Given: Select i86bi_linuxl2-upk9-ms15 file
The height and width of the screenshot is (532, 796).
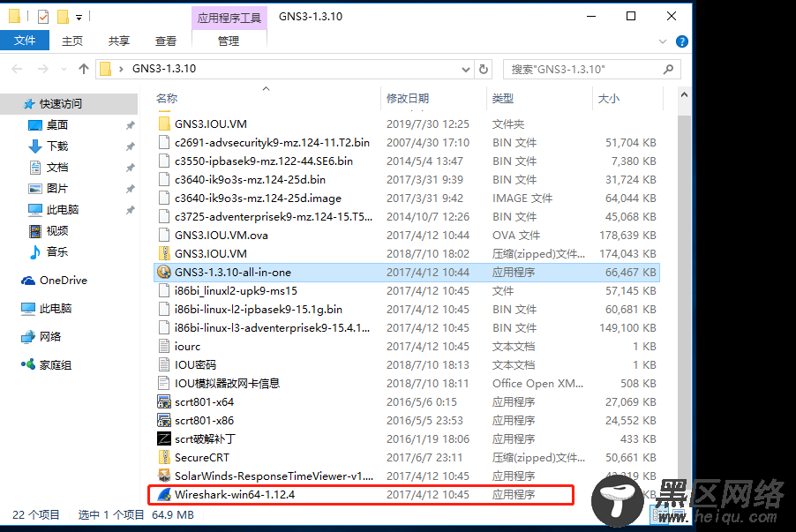Looking at the screenshot, I should 406,291.
